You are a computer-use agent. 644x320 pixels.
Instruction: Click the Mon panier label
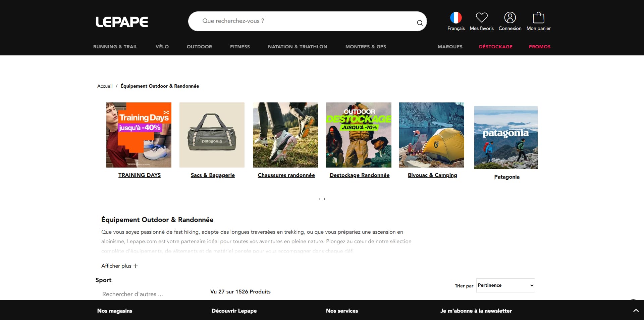point(538,29)
